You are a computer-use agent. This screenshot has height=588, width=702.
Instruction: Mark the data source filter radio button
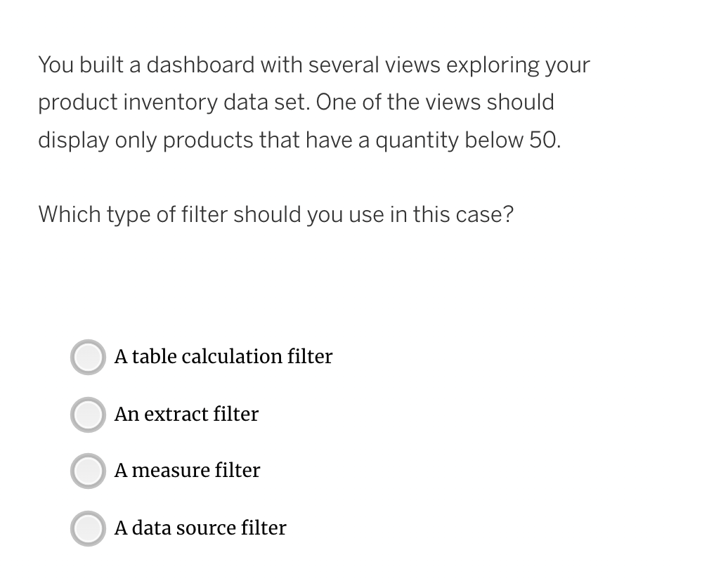tap(89, 528)
